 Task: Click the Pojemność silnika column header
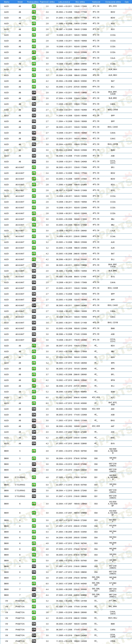pyautogui.click(x=47, y=2)
